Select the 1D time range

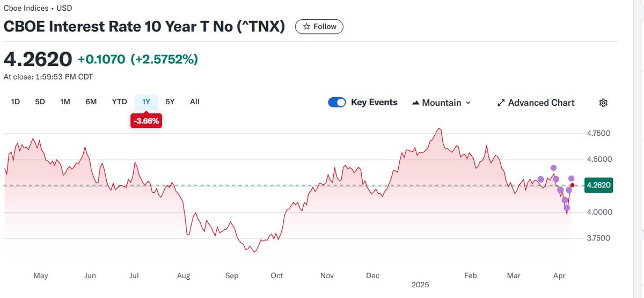point(16,101)
